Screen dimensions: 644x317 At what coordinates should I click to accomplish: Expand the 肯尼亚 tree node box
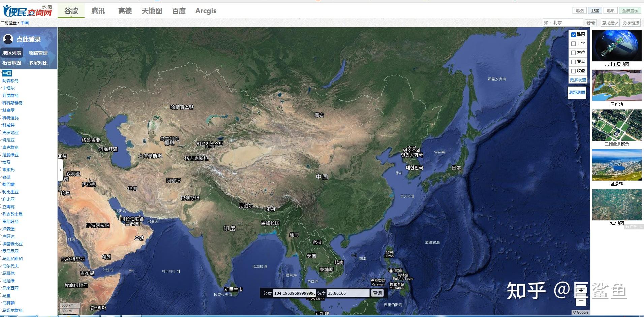pos(1,140)
